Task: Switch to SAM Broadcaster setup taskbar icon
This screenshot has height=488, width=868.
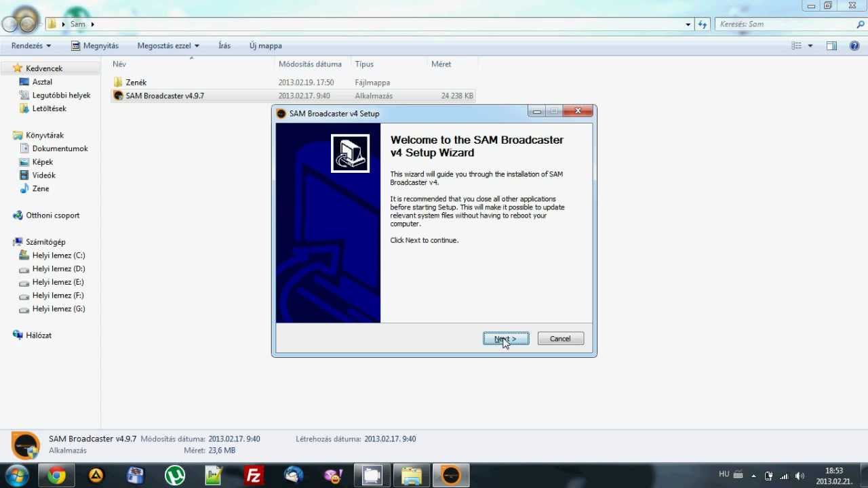Action: 451,476
